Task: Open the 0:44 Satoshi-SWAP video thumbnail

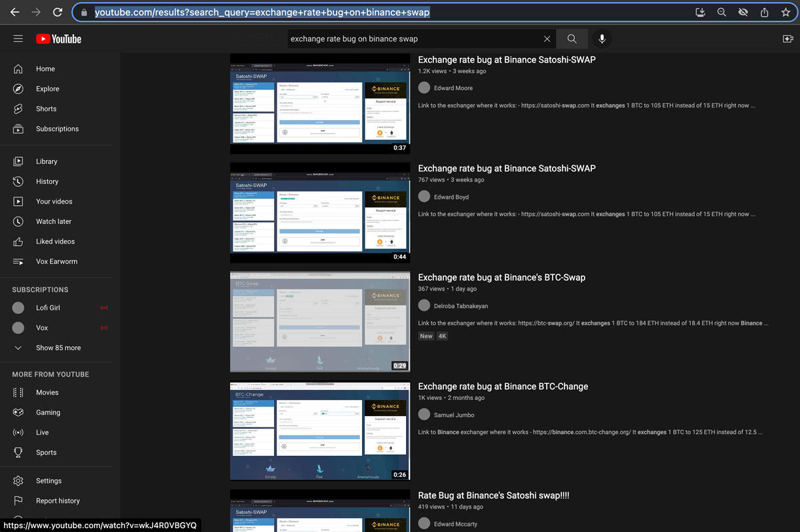Action: click(320, 213)
